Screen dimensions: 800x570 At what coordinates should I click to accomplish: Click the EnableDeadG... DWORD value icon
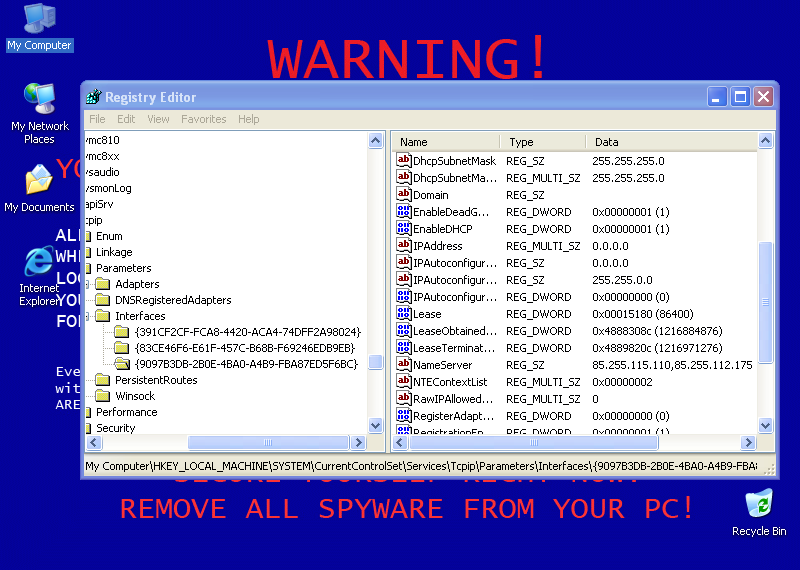point(404,211)
